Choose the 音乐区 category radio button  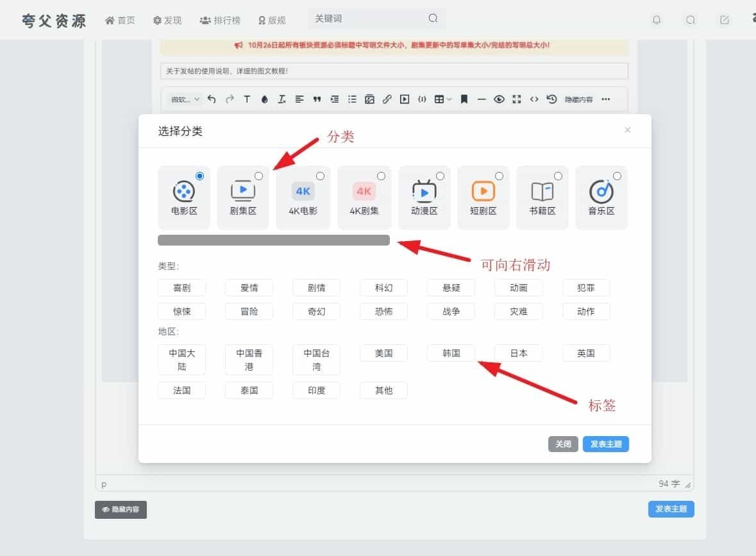point(617,176)
